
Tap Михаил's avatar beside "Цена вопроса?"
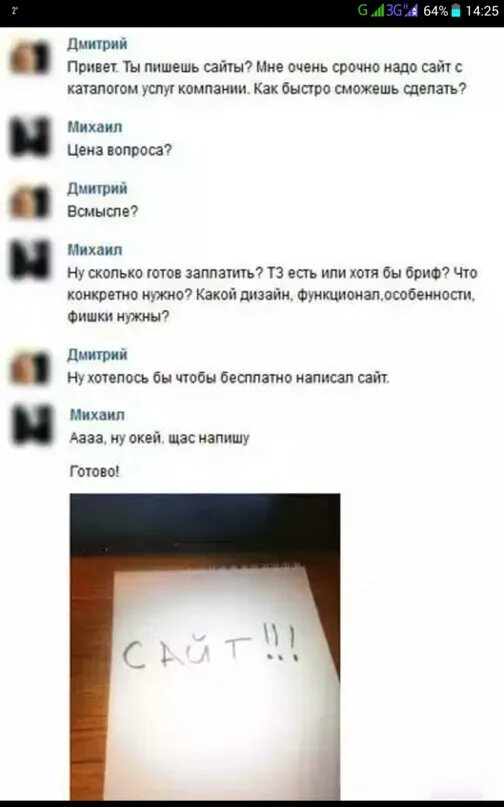(30, 136)
